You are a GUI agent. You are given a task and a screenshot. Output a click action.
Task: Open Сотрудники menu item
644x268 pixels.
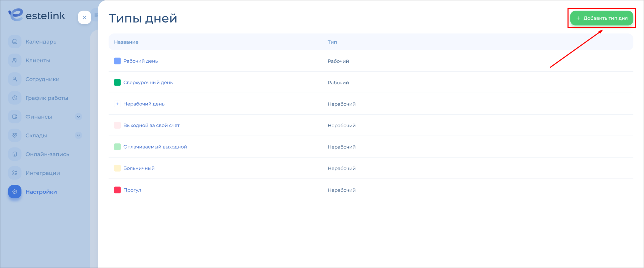pyautogui.click(x=43, y=79)
